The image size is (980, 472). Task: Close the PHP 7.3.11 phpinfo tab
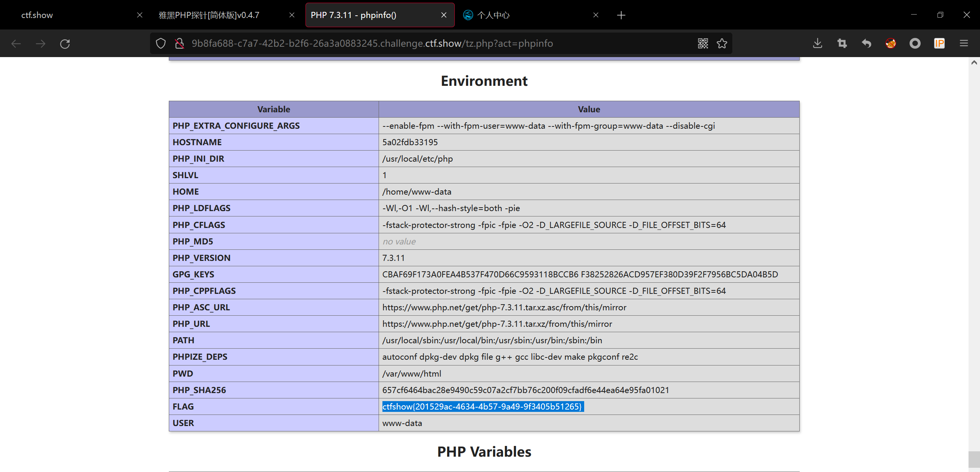tap(444, 15)
